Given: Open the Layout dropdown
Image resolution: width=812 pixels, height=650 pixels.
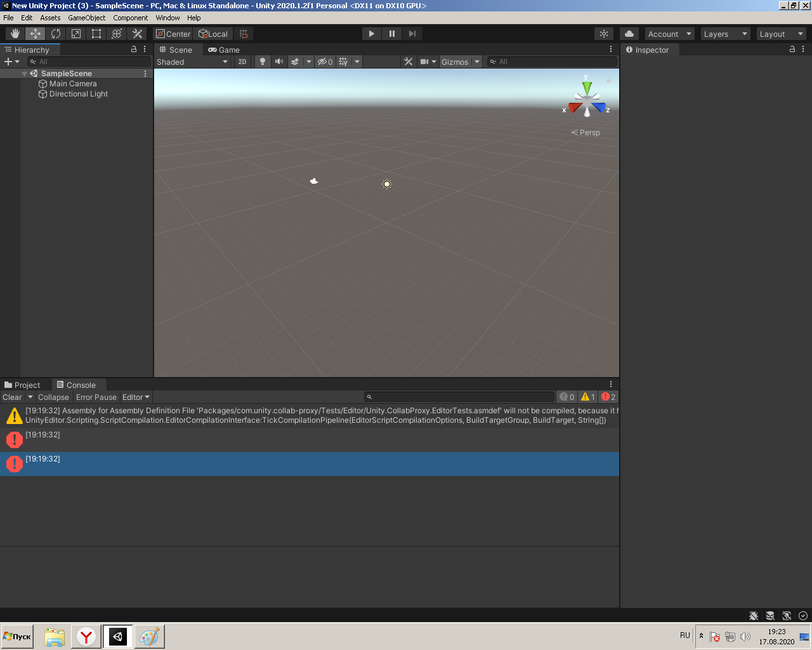Looking at the screenshot, I should pyautogui.click(x=782, y=34).
